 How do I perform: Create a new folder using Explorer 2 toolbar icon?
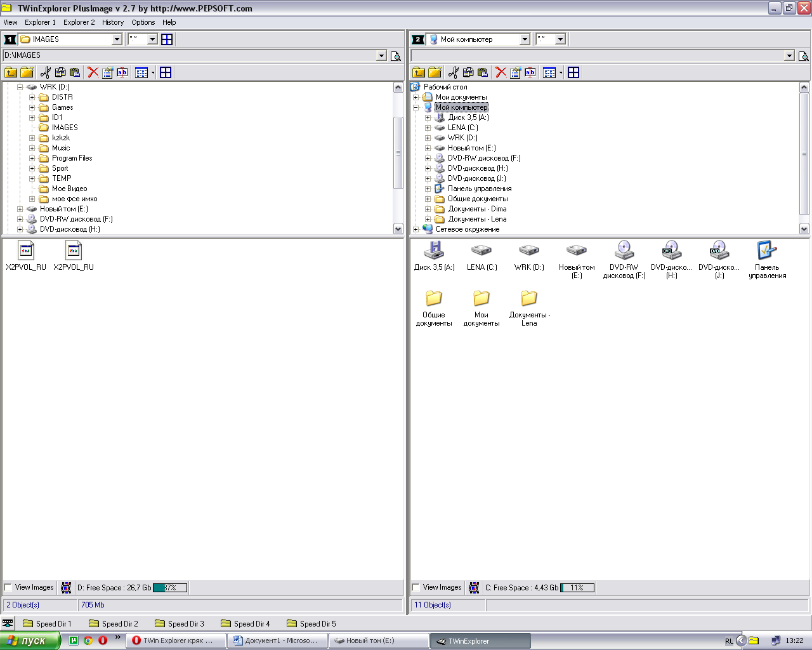[x=435, y=72]
